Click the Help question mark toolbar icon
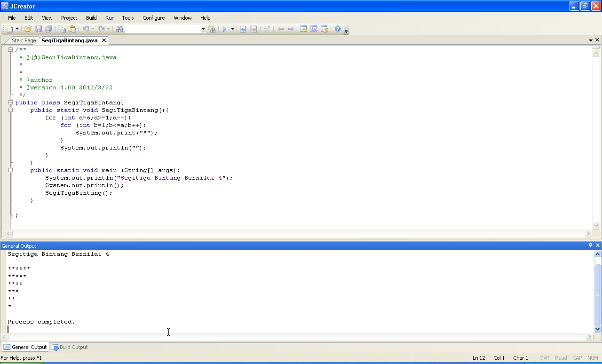 (x=337, y=29)
